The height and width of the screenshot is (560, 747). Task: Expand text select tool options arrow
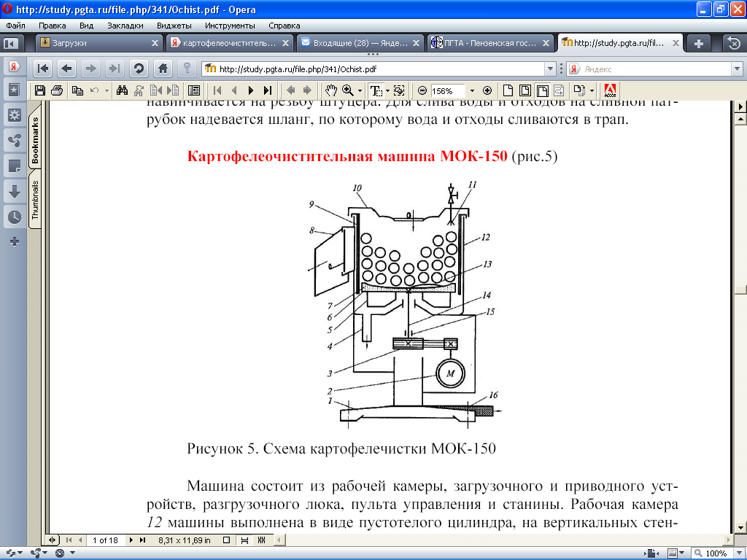click(x=387, y=90)
